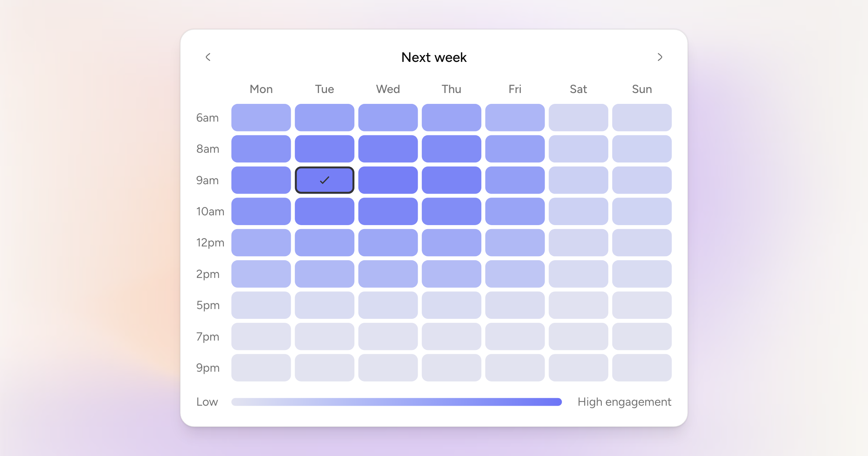Select the Wednesday 9am time slot
868x456 pixels.
[x=388, y=180]
